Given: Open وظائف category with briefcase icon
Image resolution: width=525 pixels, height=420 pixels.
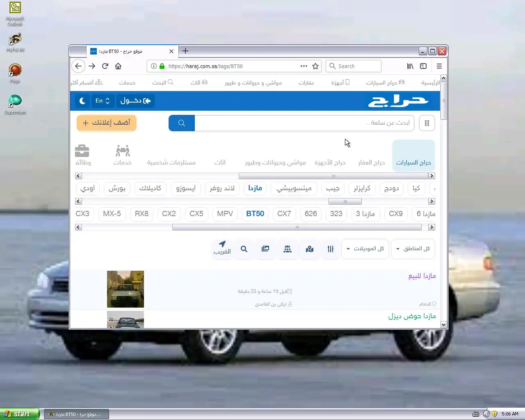Looking at the screenshot, I should click(x=83, y=155).
